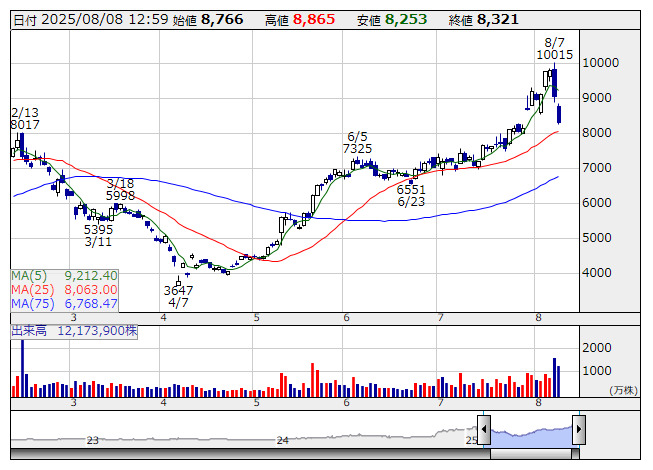
Task: Click the scrollbar thumb below the overview chart
Action: coord(531,455)
